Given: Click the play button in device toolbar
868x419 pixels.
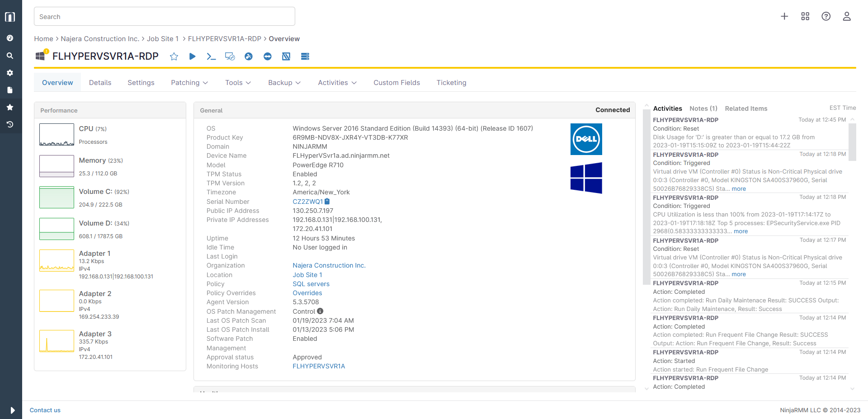Looking at the screenshot, I should tap(193, 56).
